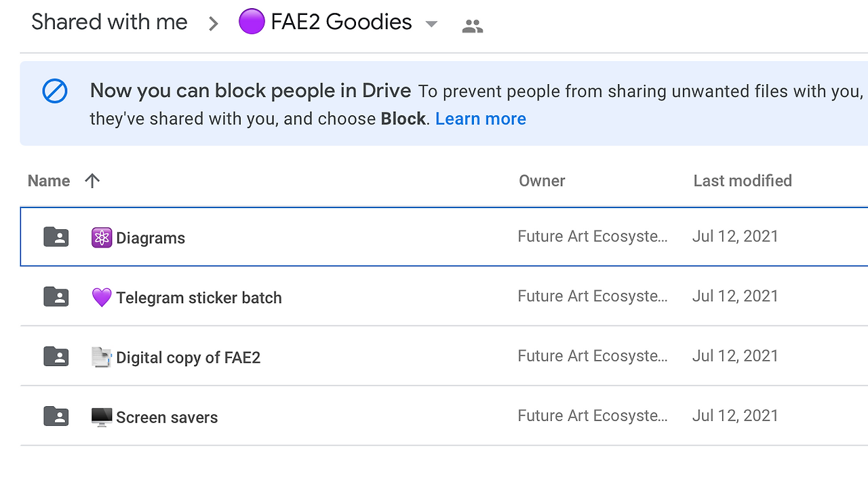
Task: Reverse sort order with the Name arrow
Action: pyautogui.click(x=92, y=180)
